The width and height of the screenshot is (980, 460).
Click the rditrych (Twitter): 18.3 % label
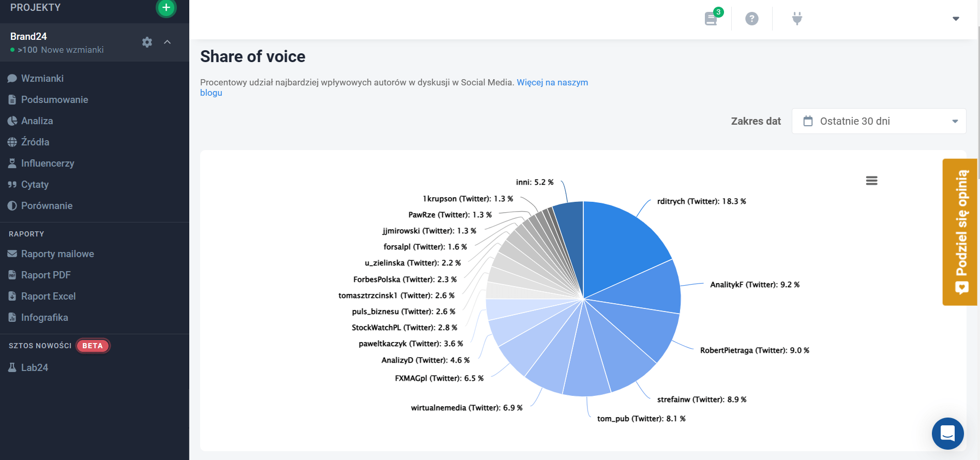pos(701,201)
